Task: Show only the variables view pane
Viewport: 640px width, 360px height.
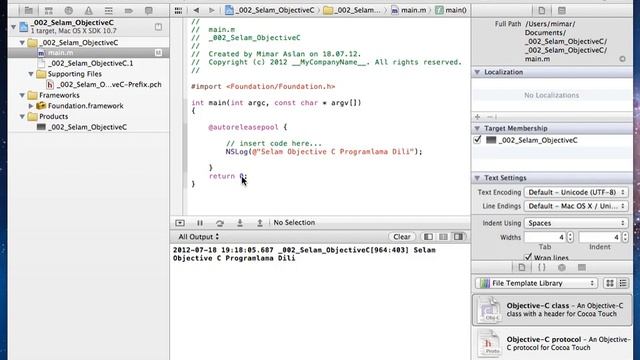Action: coord(428,237)
